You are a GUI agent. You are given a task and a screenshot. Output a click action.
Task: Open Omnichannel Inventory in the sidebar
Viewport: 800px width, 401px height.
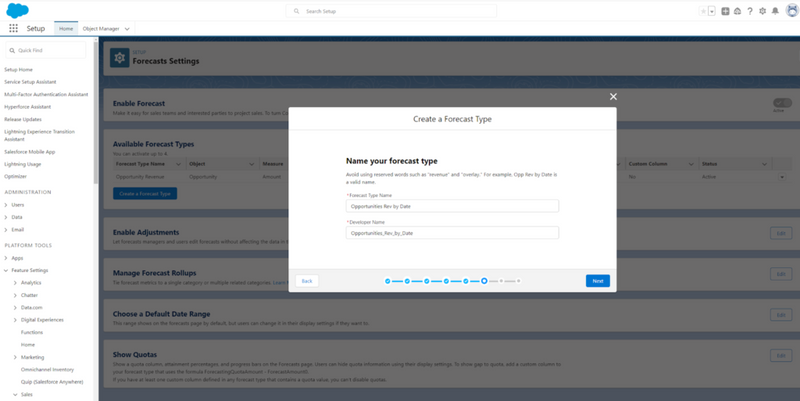coord(47,369)
